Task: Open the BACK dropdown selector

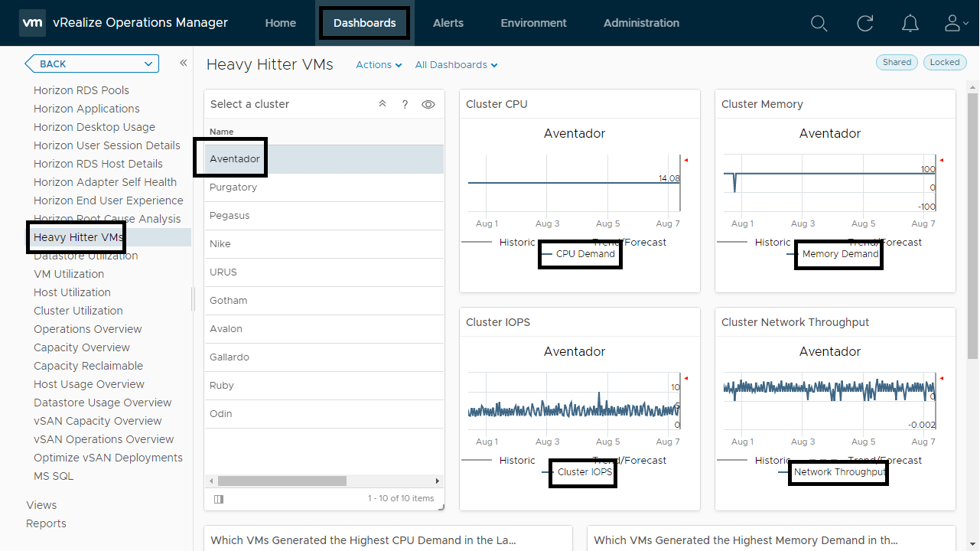Action: [92, 64]
